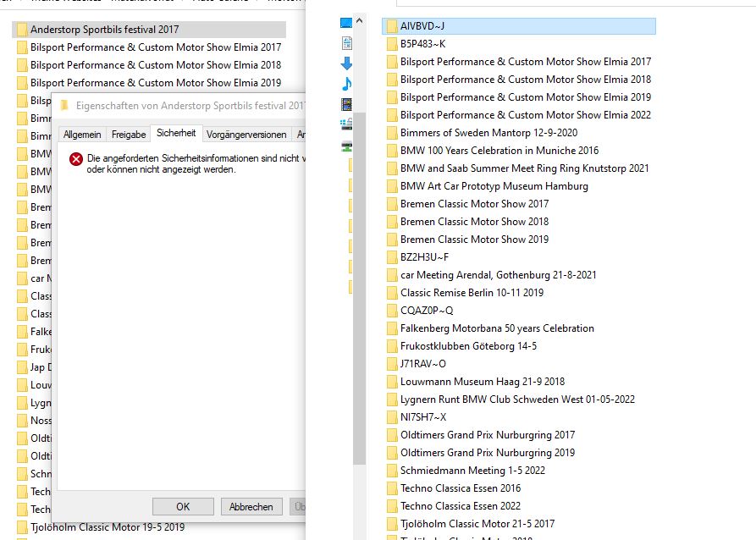
Task: Open Desktop in the navigation pane
Action: pos(346,23)
